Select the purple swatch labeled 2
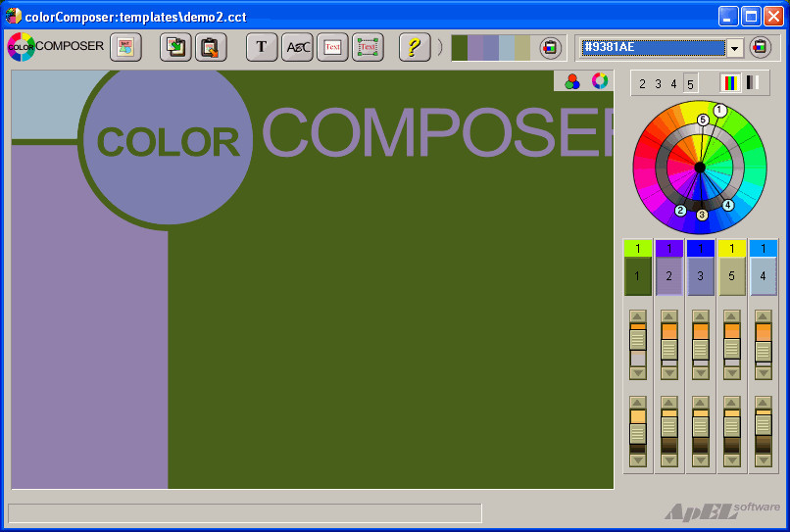The image size is (790, 532). coord(669,276)
